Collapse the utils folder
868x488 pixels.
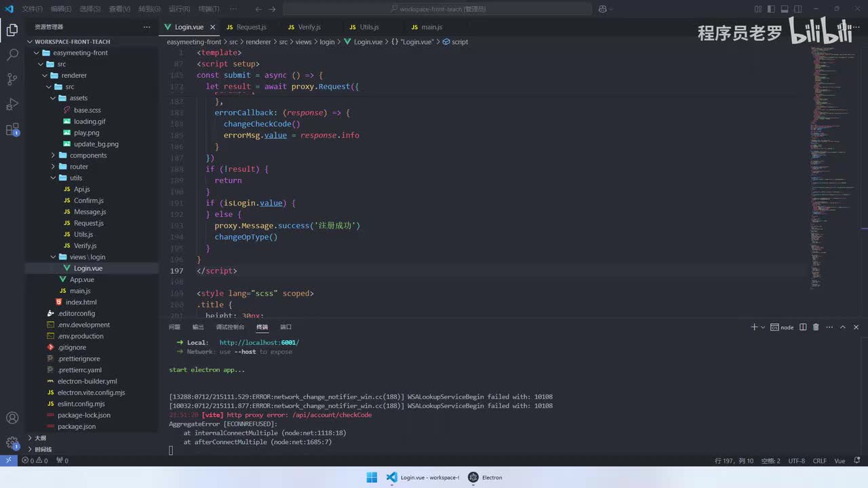point(76,178)
